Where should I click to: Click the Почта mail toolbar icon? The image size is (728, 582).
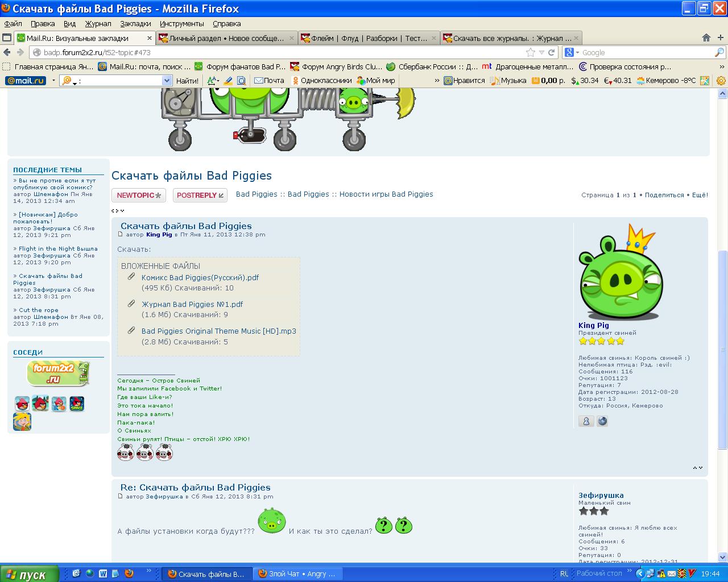coord(269,81)
